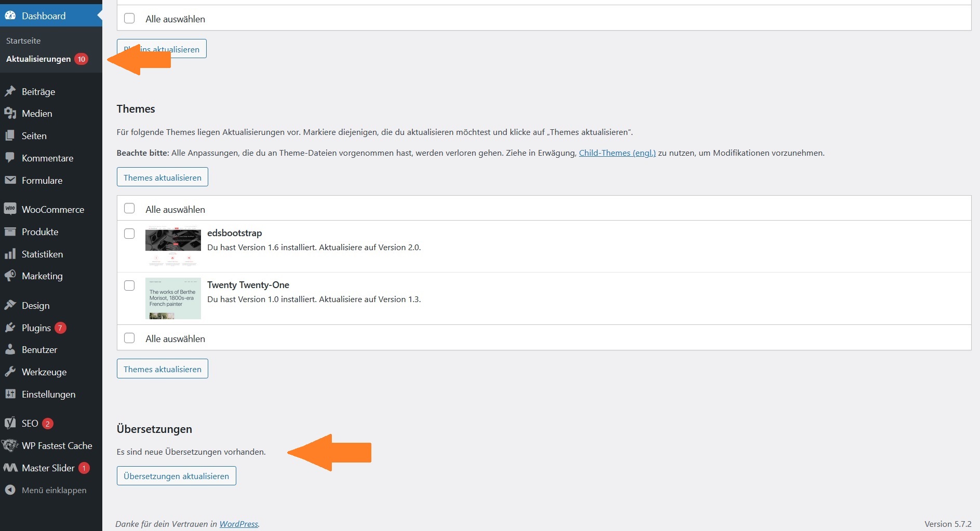Screen dimensions: 980x531
Task: Click the Werkzeuge wrench icon
Action: point(10,372)
